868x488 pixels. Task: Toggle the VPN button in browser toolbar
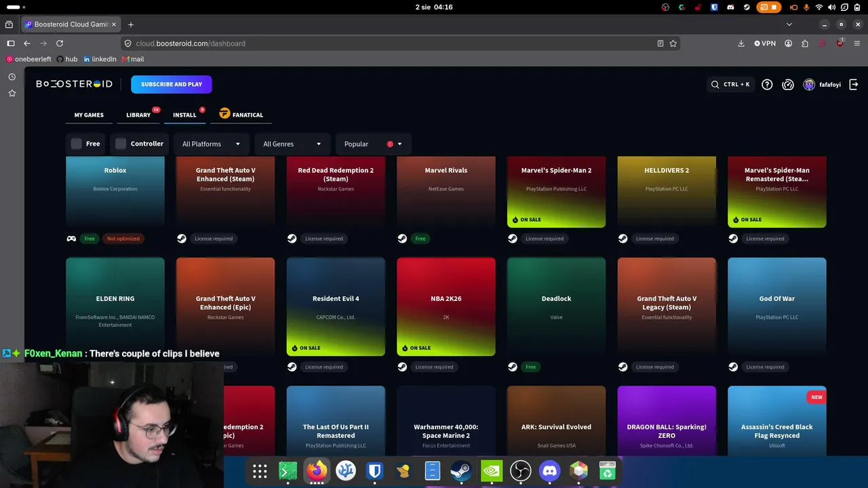[765, 43]
